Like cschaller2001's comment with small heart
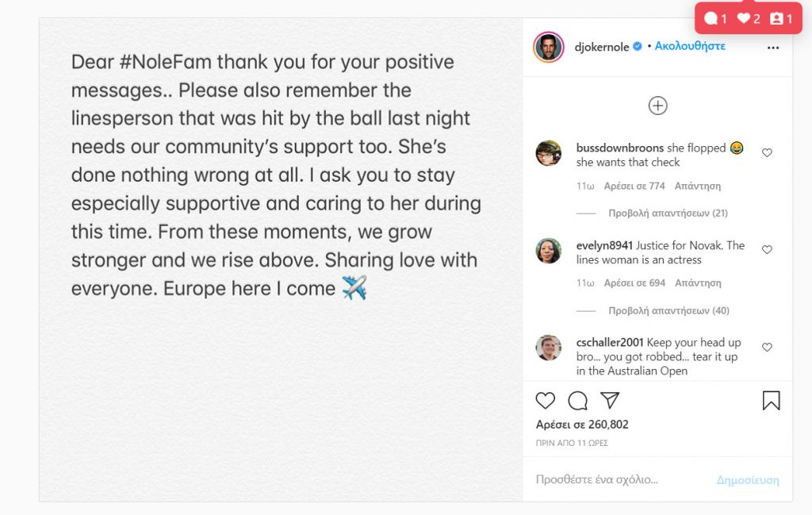This screenshot has width=812, height=515. (767, 347)
